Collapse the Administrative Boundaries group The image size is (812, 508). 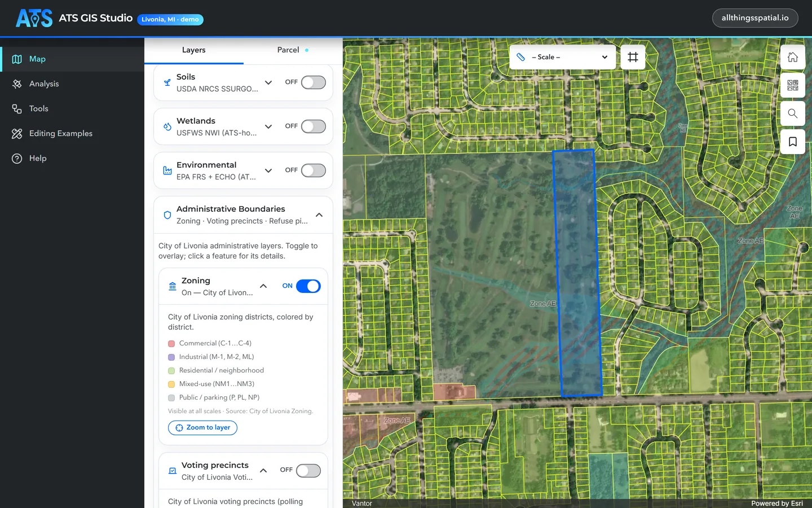[319, 215]
